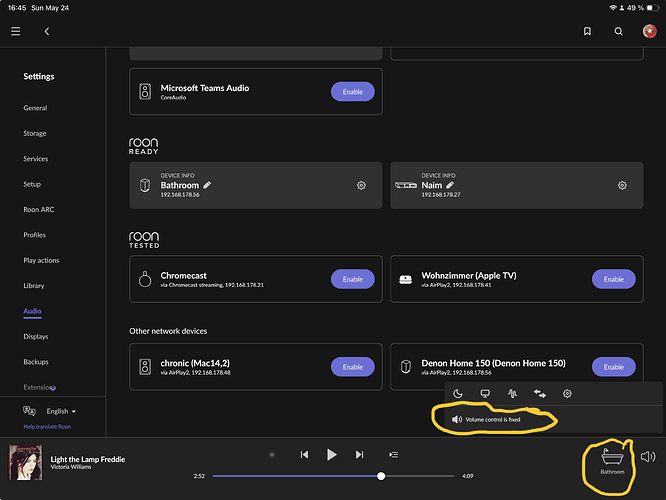Click the Settings heading
Screen dimensions: 666x500
(39, 76)
